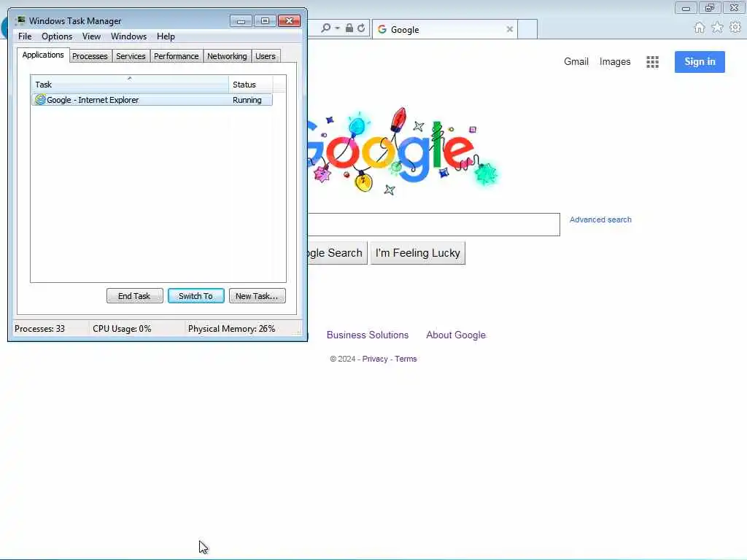Screen dimensions: 747x560
Task: Click the Task Manager title bar icon
Action: pyautogui.click(x=20, y=20)
